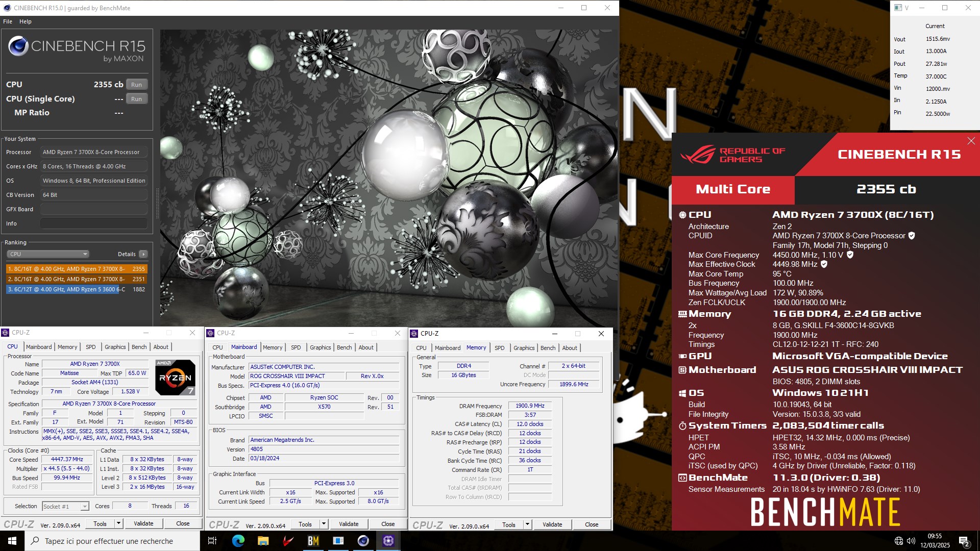The width and height of the screenshot is (980, 551).
Task: Open Bench tab in left CPU-Z
Action: click(x=139, y=347)
